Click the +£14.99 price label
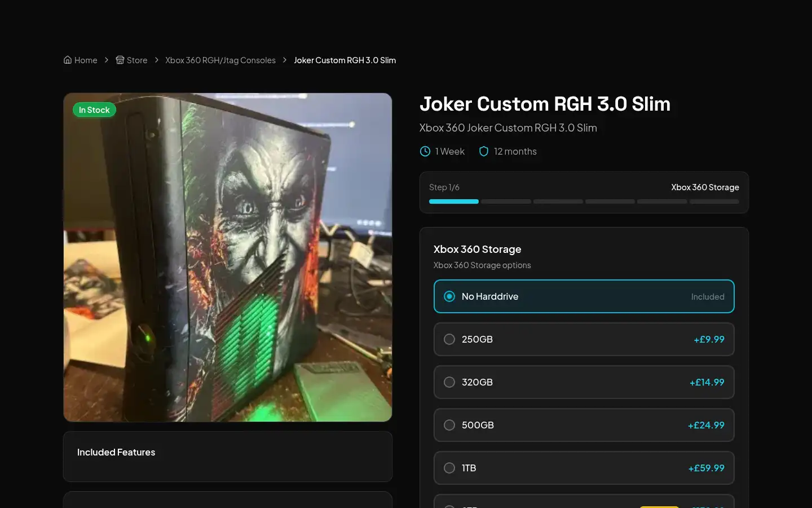Viewport: 812px width, 508px height. point(707,382)
